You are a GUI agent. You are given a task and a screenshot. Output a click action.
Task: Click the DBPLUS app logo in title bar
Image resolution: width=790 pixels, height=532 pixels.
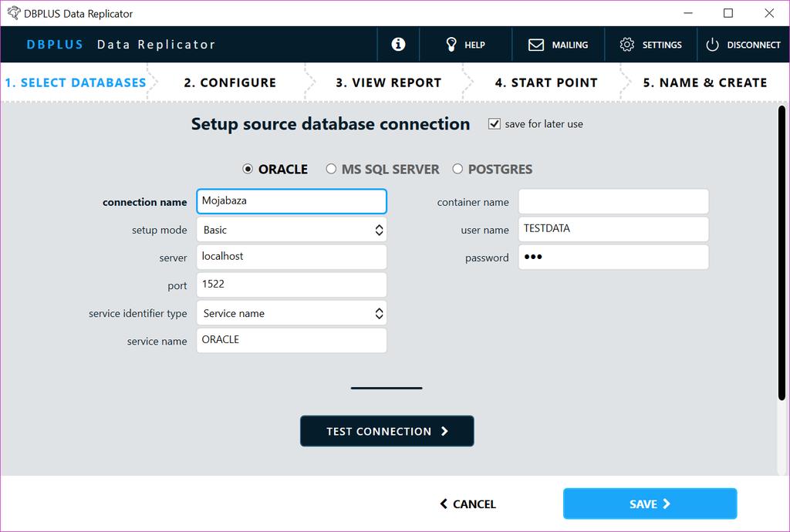[14, 13]
